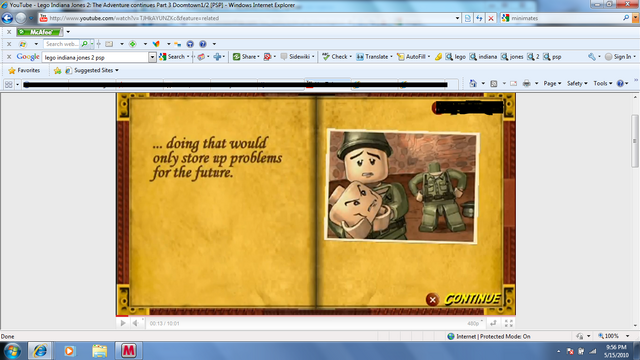Viewport: 640px width, 360px height.
Task: Click the Print icon in command bar
Action: tap(527, 83)
